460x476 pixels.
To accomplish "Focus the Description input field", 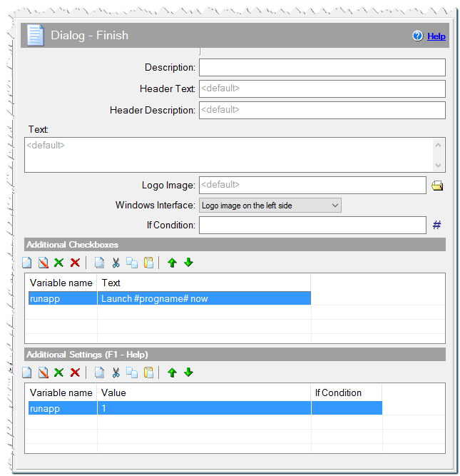I will pos(322,67).
